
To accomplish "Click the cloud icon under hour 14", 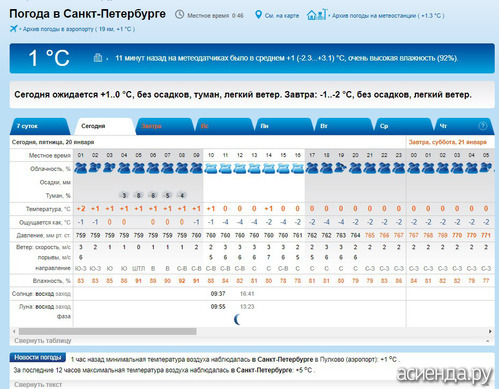I will 269,168.
